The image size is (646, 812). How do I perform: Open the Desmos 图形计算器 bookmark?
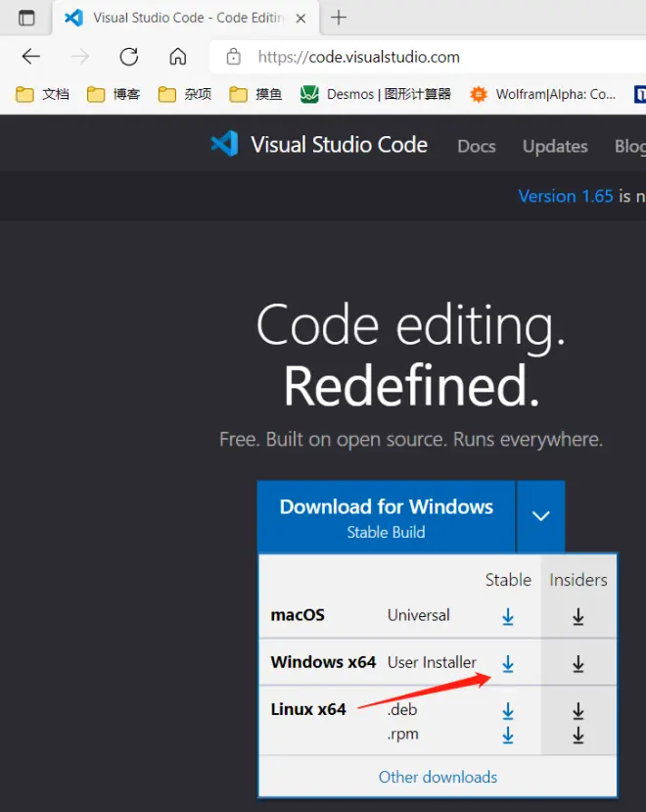point(376,94)
